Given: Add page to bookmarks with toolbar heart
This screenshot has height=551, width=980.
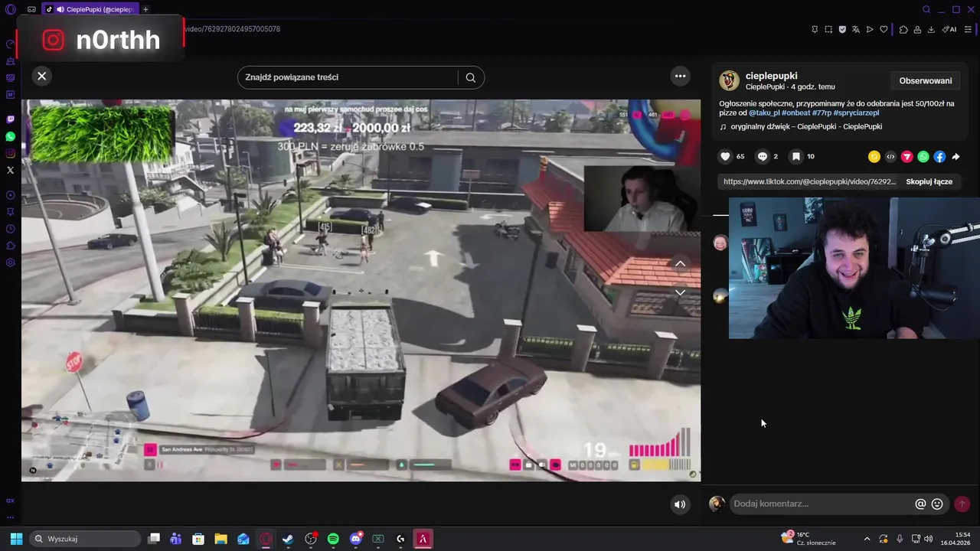Looking at the screenshot, I should (884, 29).
